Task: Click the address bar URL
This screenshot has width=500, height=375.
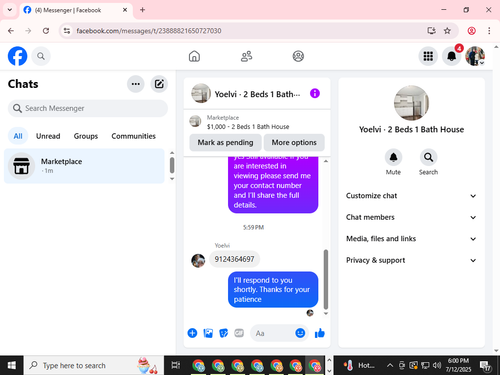Action: [149, 31]
